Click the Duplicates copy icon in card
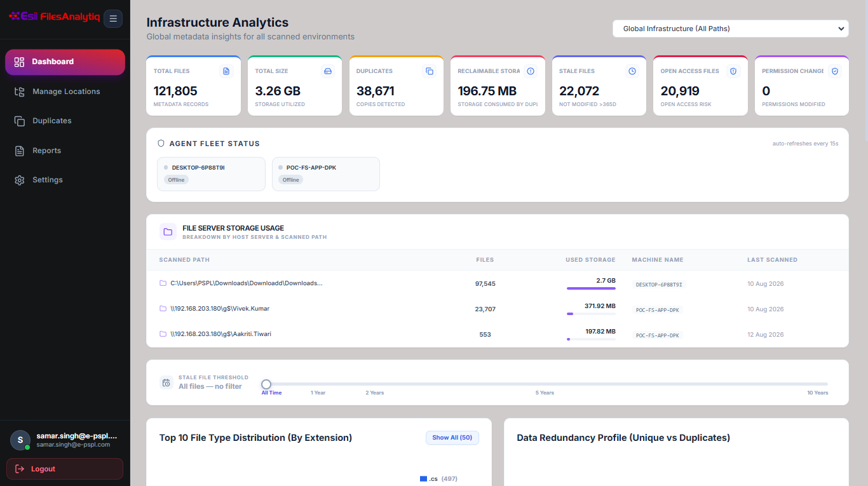The image size is (868, 486). [430, 71]
